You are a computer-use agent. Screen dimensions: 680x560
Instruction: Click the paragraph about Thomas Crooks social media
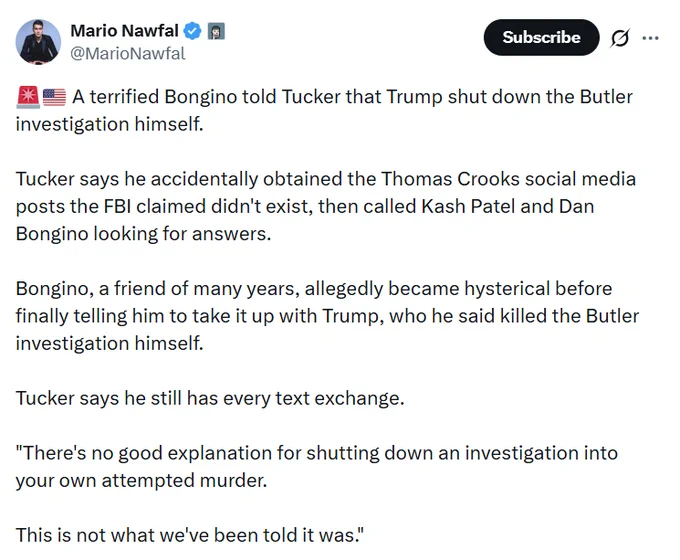[325, 206]
